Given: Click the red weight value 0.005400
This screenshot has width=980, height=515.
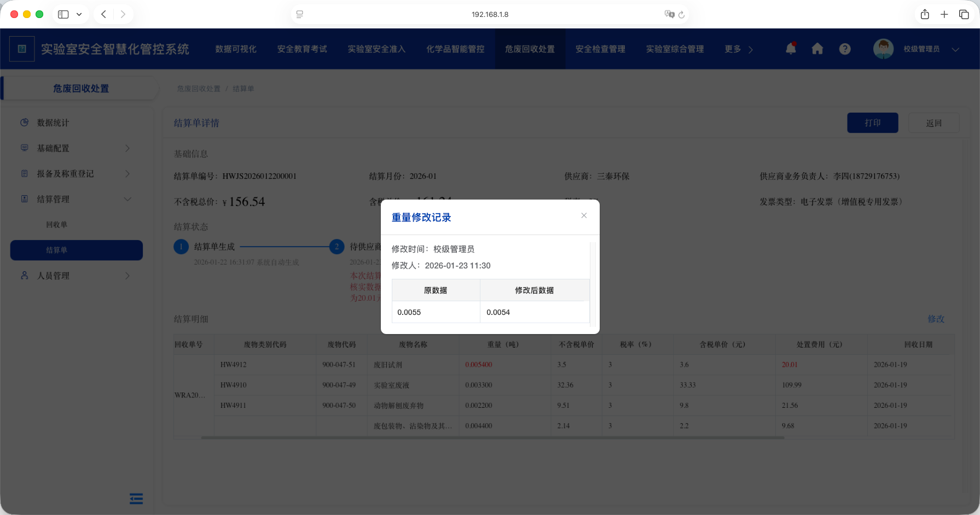Looking at the screenshot, I should point(479,365).
